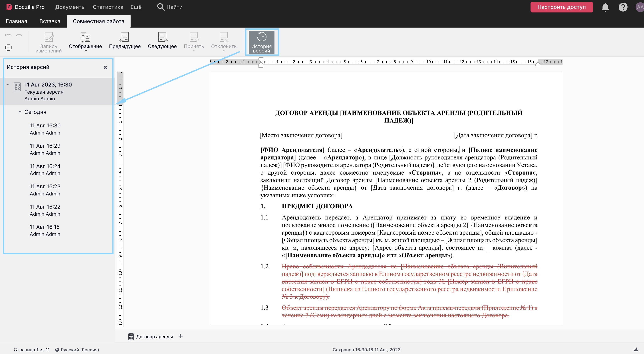
Task: Open the Статистика menu
Action: point(108,7)
